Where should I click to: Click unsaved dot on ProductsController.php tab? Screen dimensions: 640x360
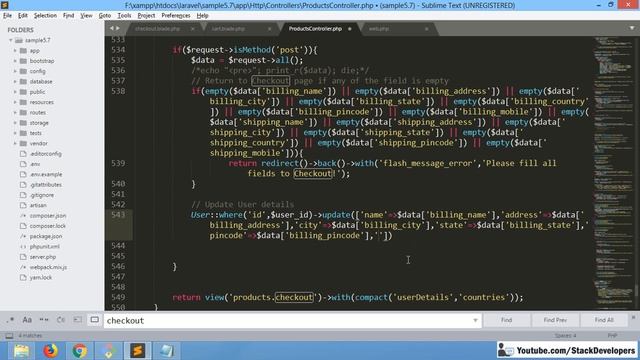point(350,29)
